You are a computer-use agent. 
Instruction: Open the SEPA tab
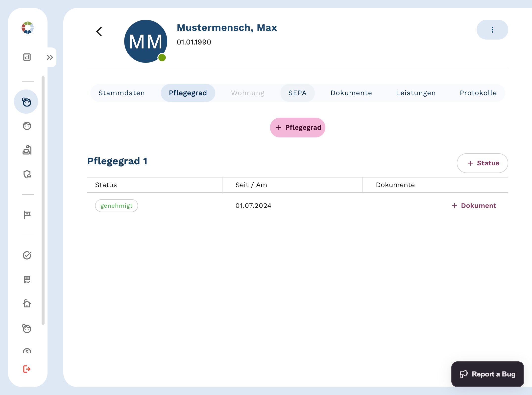point(297,93)
